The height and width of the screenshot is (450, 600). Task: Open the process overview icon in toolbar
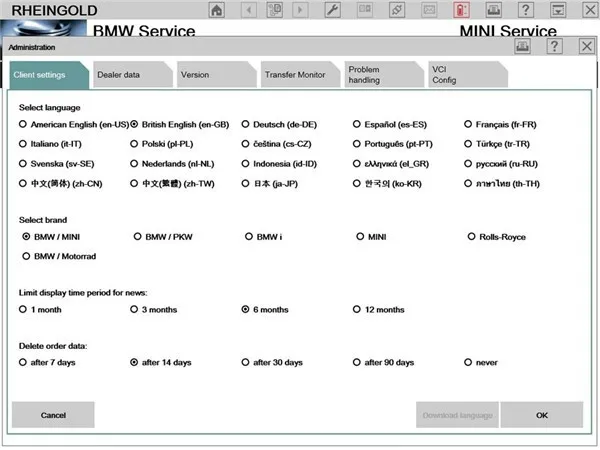click(x=275, y=10)
